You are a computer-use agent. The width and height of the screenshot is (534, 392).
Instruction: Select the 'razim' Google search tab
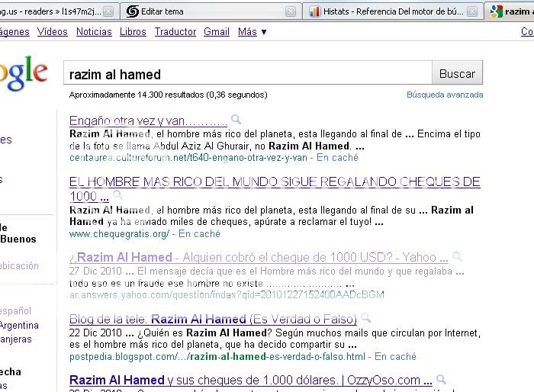tap(510, 11)
